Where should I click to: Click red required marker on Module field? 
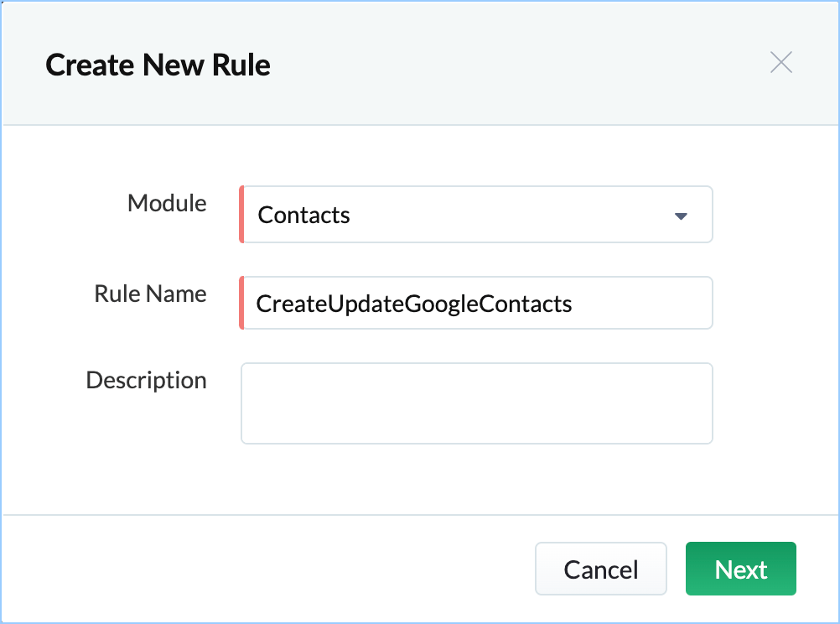pyautogui.click(x=241, y=215)
